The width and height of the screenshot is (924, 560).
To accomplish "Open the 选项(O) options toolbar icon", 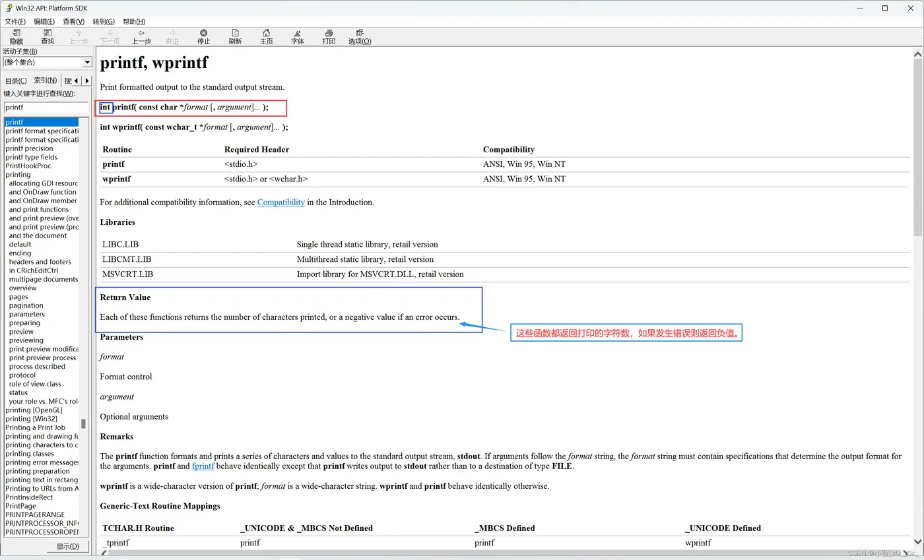I will [x=360, y=33].
